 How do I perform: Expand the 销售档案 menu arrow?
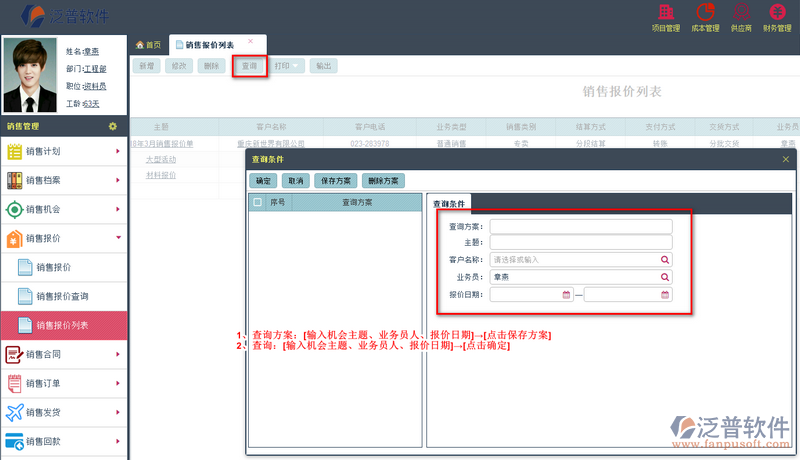click(118, 180)
